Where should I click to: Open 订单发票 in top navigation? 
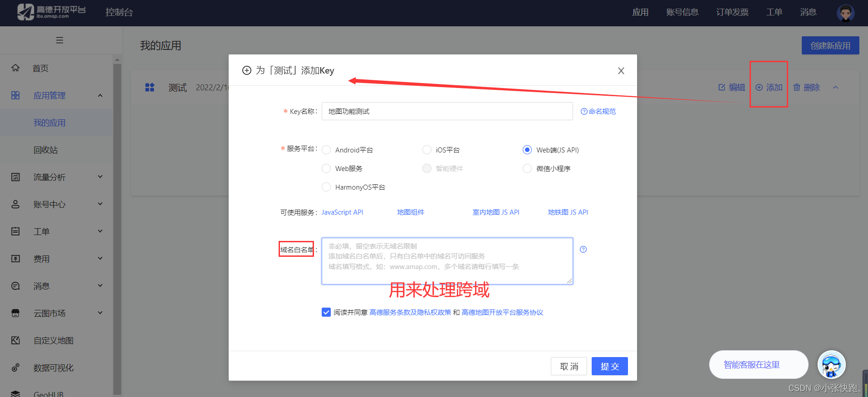click(732, 12)
